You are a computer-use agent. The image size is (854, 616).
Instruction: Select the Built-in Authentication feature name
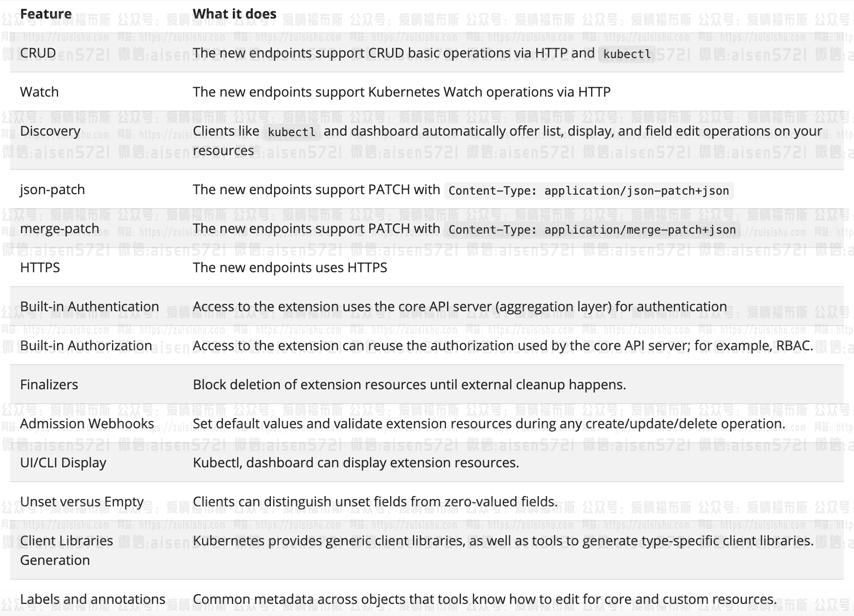(x=89, y=307)
